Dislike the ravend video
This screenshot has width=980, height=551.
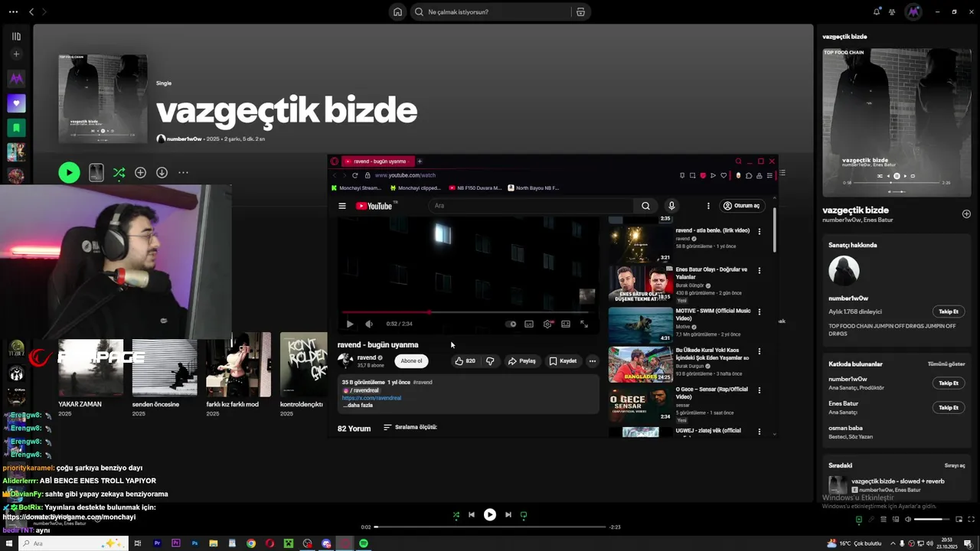pos(490,360)
